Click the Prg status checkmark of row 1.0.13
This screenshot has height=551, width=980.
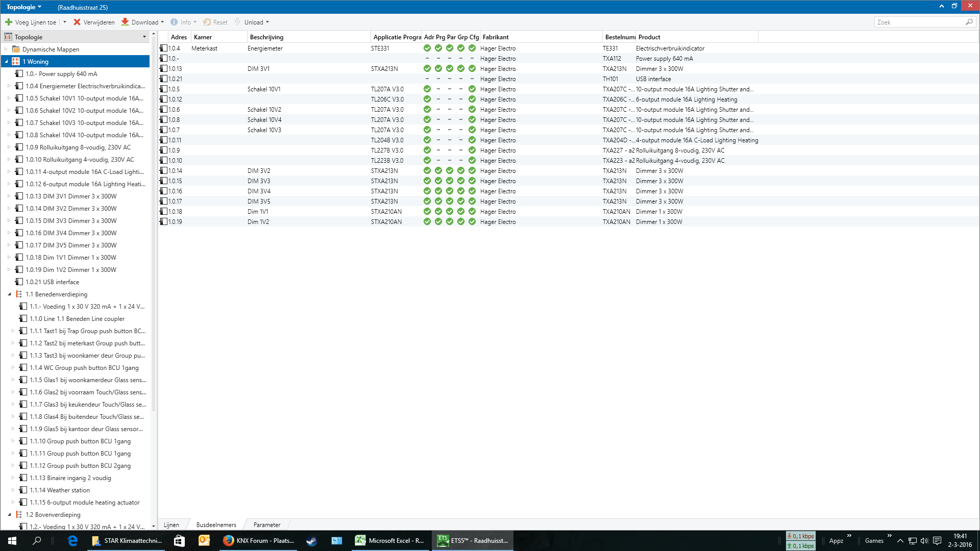[438, 68]
